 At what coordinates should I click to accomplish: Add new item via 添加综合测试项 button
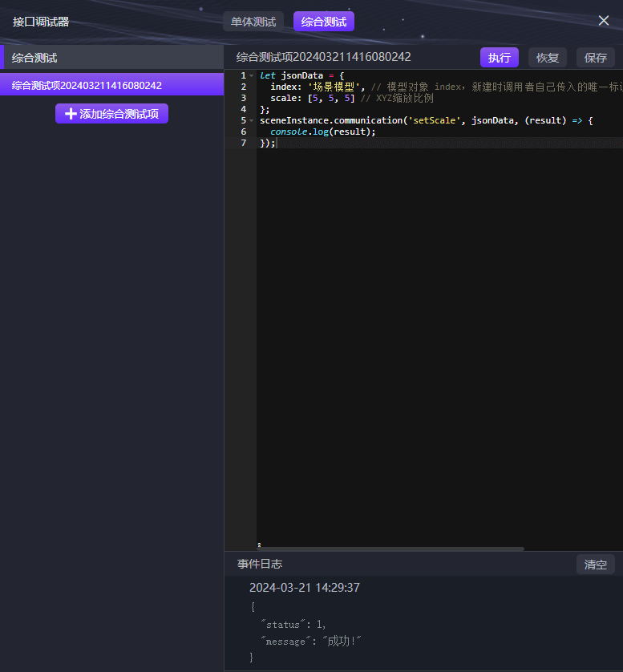[111, 114]
